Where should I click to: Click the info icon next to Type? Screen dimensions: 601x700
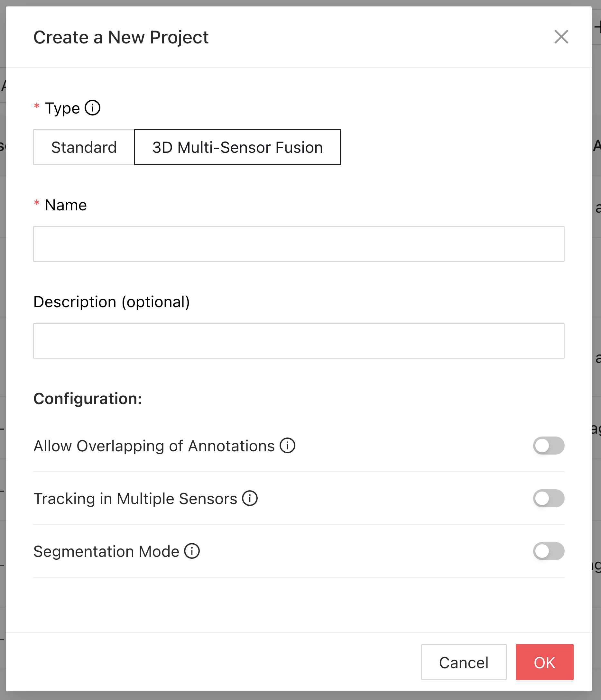click(x=92, y=108)
